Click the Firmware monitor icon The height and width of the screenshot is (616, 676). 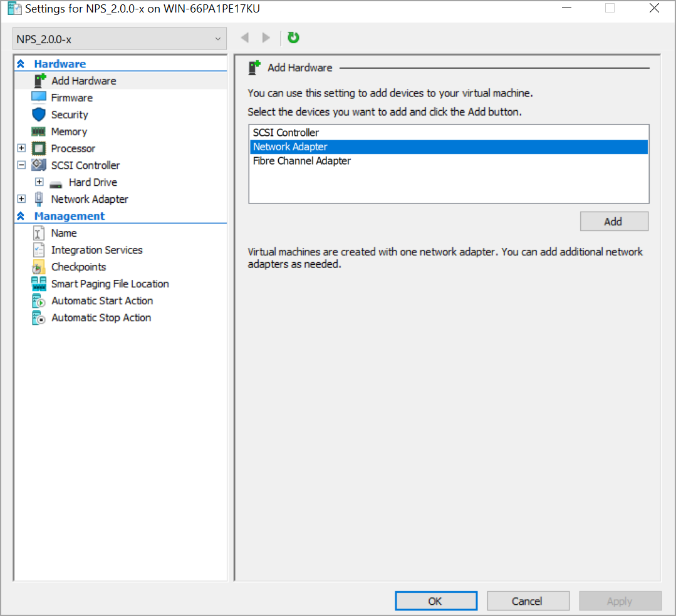click(x=39, y=98)
